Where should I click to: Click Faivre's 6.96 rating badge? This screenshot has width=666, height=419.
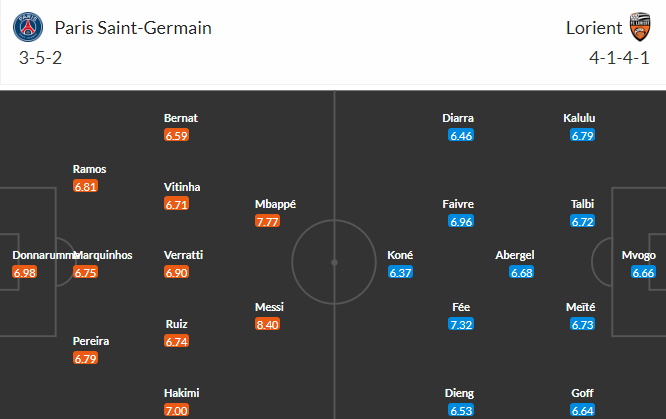click(461, 221)
